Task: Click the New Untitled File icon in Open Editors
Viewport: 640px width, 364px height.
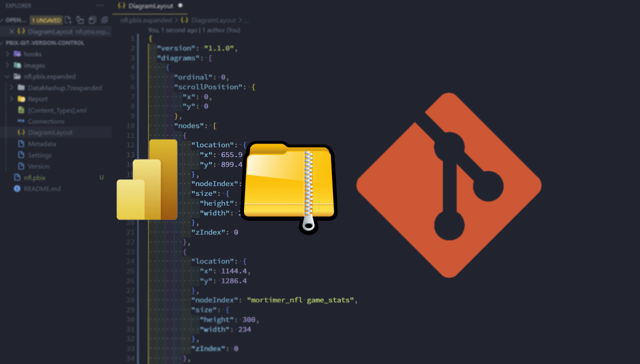Action: coord(68,20)
